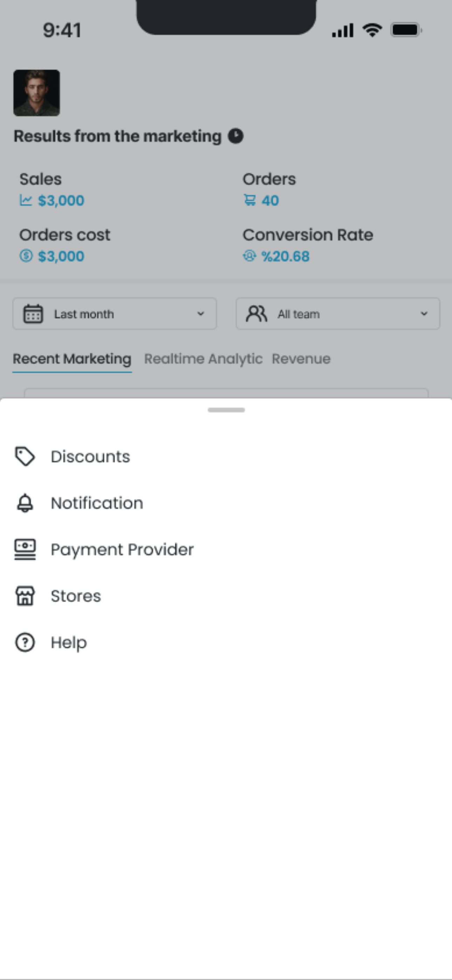Viewport: 452px width, 980px height.
Task: Click the Sales chart icon
Action: pos(26,200)
